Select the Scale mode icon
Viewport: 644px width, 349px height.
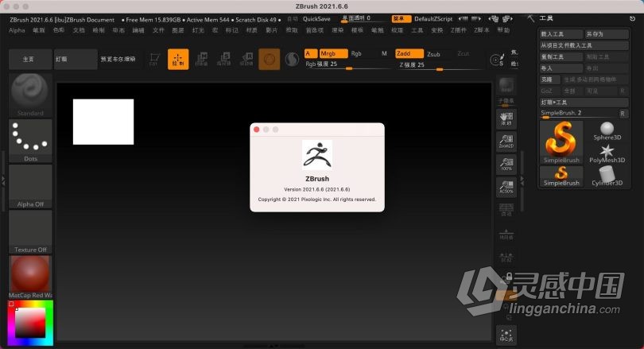224,59
